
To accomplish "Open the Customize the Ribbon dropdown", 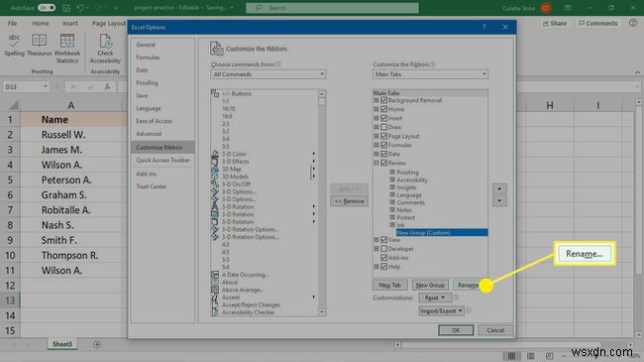I will pyautogui.click(x=430, y=74).
